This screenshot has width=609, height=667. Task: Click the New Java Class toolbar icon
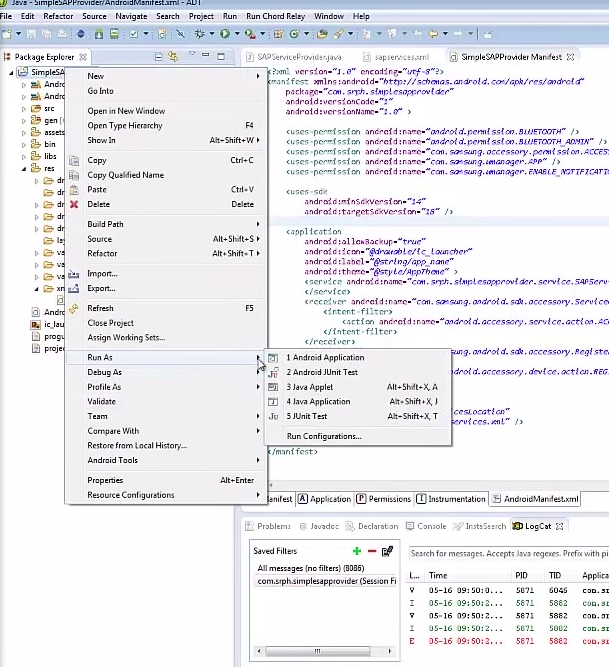click(294, 34)
